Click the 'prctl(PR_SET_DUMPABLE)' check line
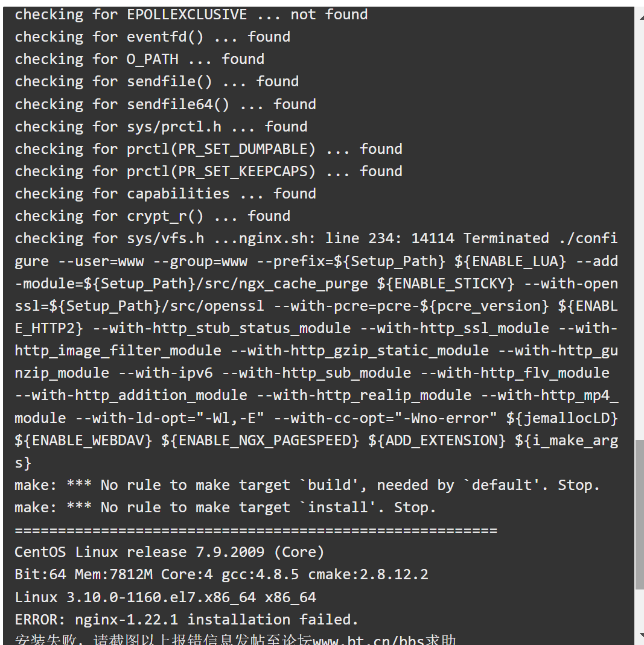This screenshot has height=645, width=644. click(209, 149)
